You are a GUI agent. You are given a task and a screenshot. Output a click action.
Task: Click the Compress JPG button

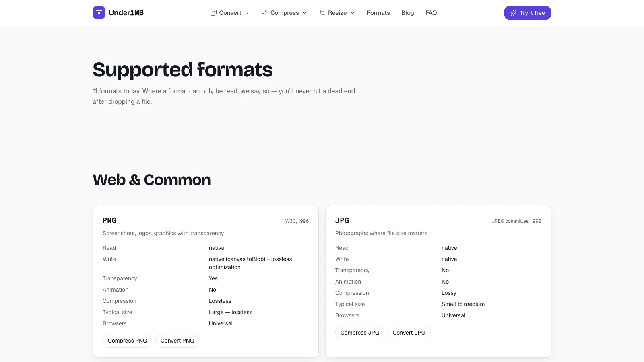[360, 333]
